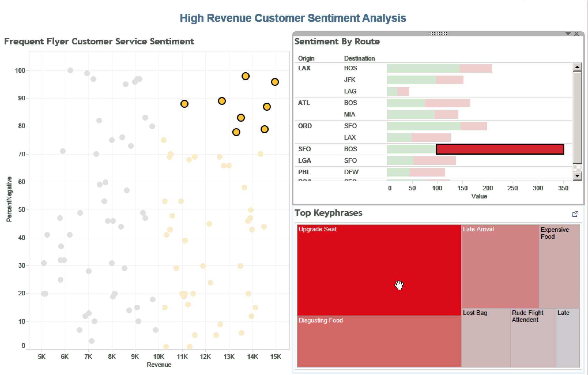Click the Late Arrival keyphrase tile

click(500, 266)
